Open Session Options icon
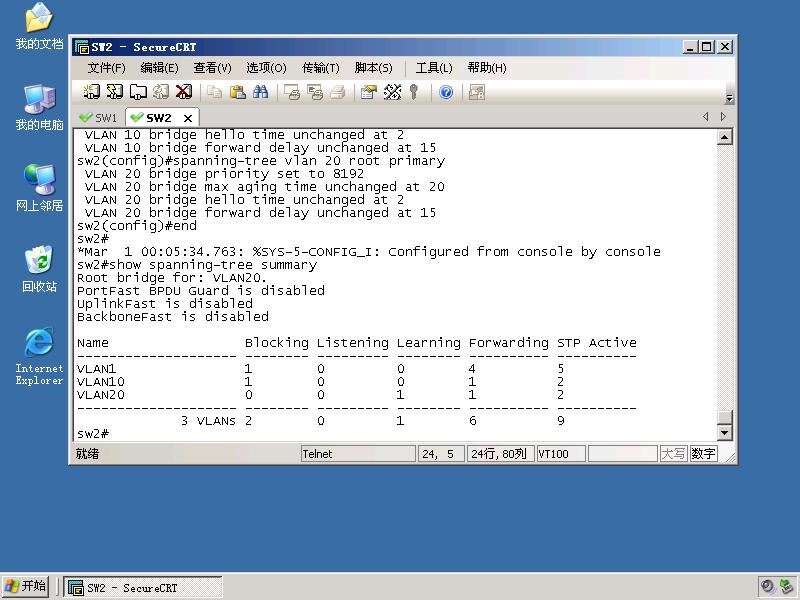 coord(369,92)
